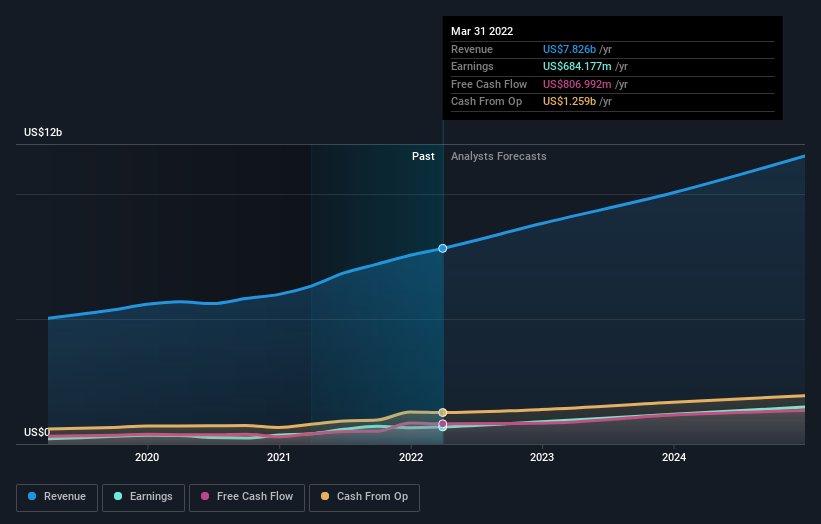Toggle the Revenue legend series
Viewport: 821px width, 524px height.
(57, 497)
